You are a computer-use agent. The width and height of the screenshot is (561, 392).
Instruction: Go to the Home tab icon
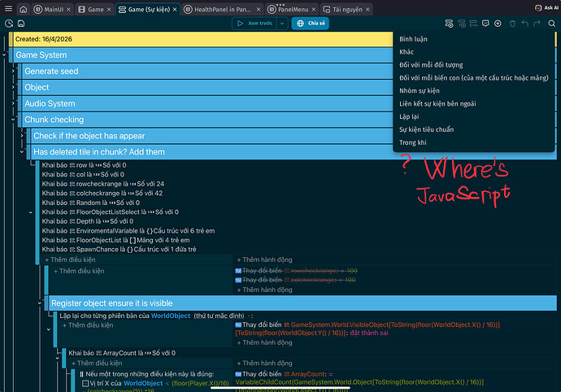pyautogui.click(x=24, y=9)
